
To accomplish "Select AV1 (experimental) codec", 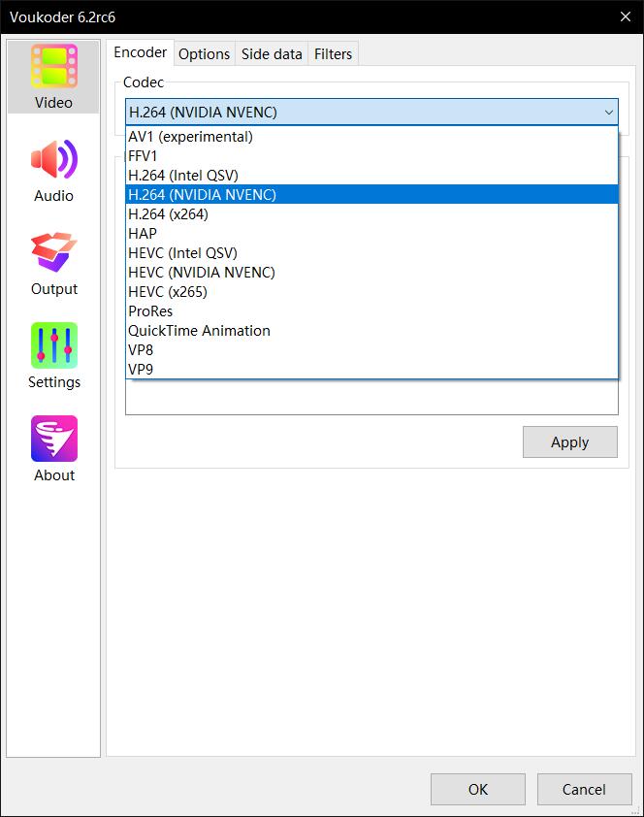I will [x=190, y=137].
